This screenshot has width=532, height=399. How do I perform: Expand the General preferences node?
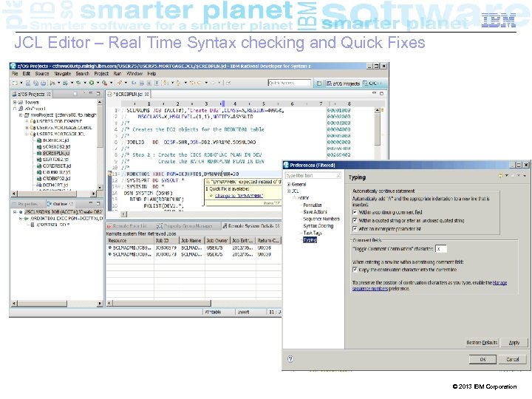[x=289, y=184]
